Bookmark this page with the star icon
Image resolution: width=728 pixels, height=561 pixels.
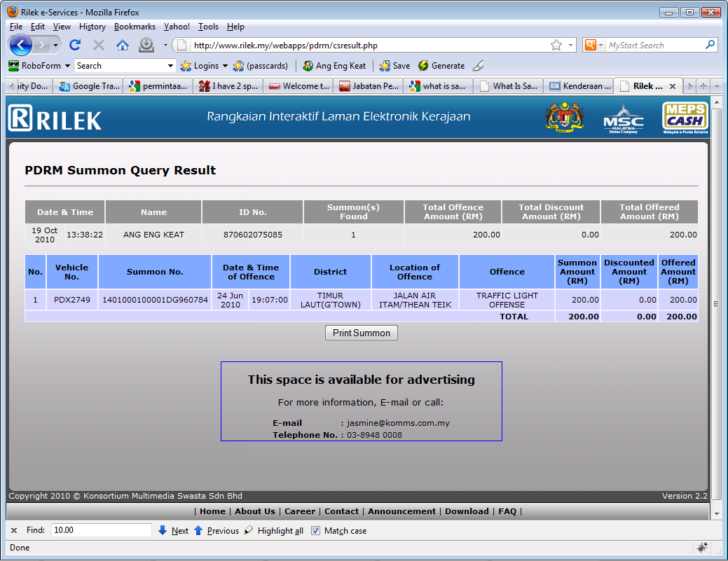click(x=556, y=45)
